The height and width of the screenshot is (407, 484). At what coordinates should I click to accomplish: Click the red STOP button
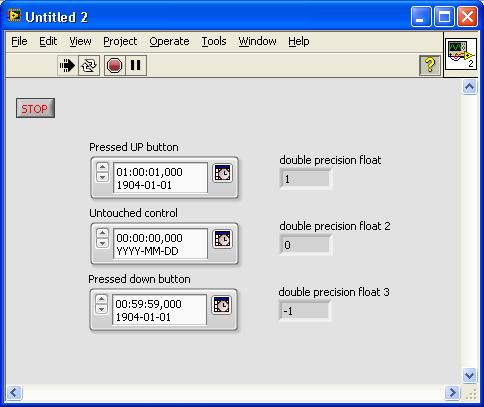(x=35, y=108)
